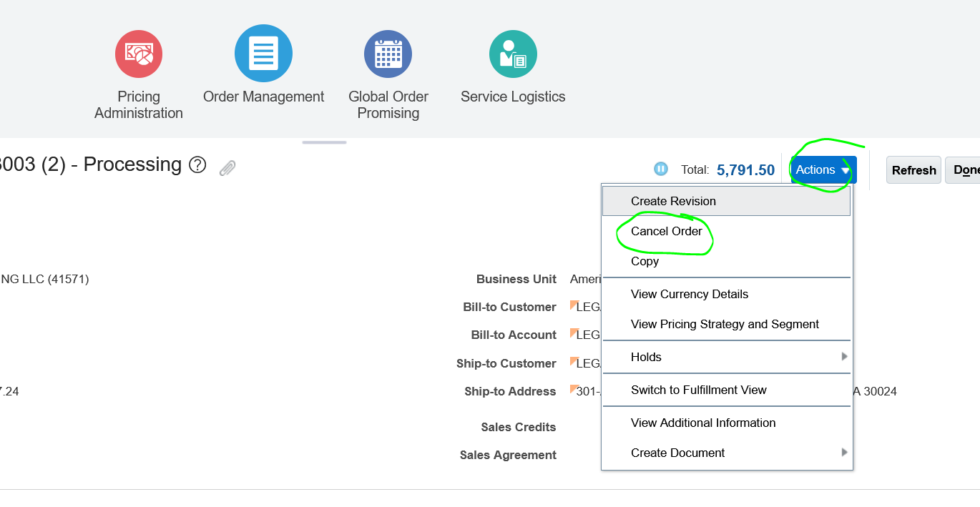Select Switch to Fulfillment View
Screen dimensions: 980x507
tap(727, 390)
